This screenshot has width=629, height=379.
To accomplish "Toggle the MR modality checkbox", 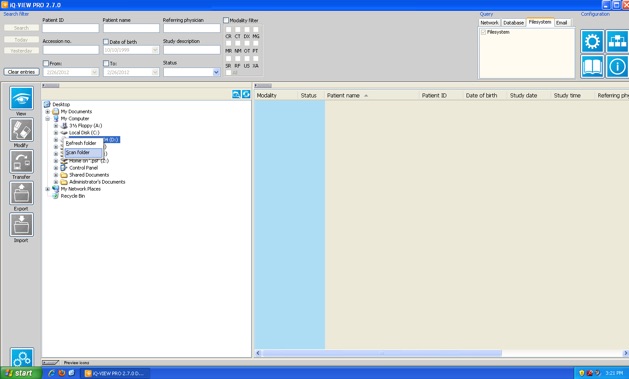I will click(x=228, y=44).
